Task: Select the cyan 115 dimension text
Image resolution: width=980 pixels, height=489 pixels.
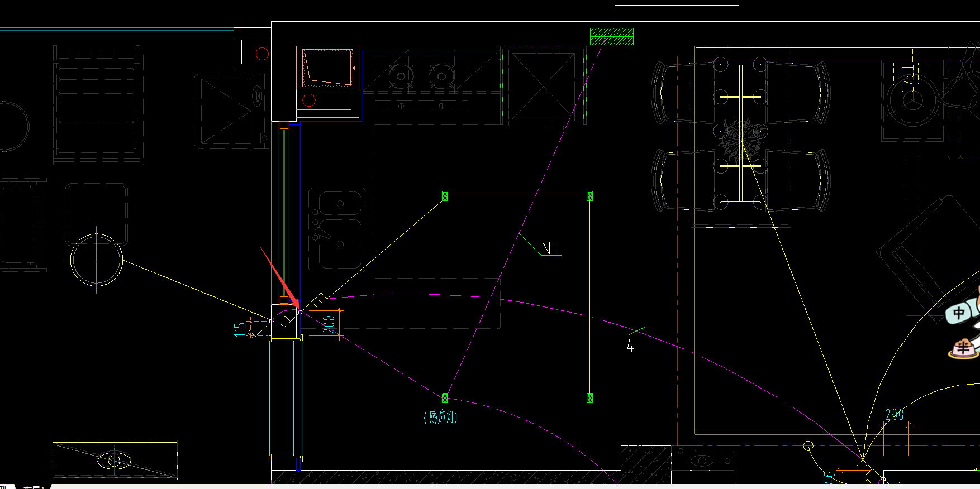Action: pos(240,329)
